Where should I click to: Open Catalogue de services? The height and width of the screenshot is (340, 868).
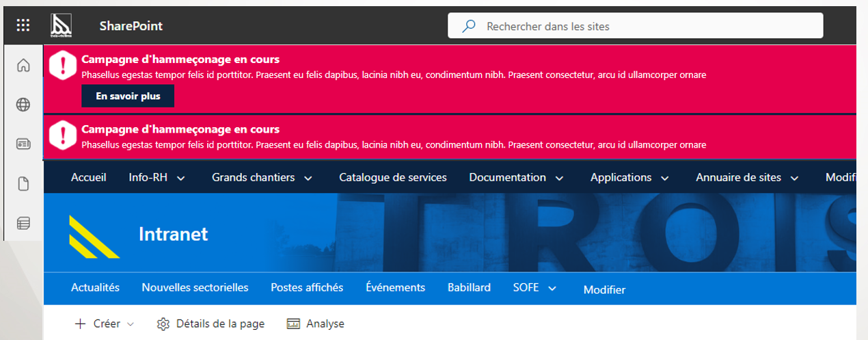[393, 177]
